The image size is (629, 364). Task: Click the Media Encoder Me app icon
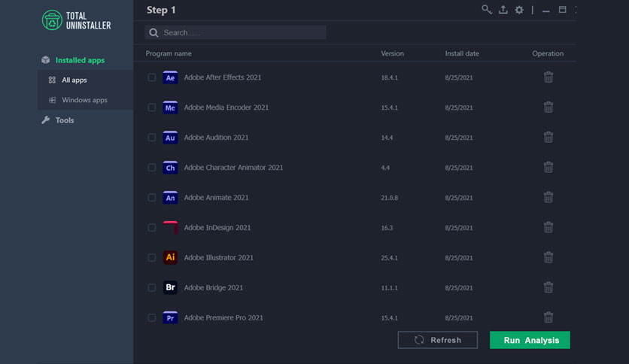pyautogui.click(x=170, y=108)
